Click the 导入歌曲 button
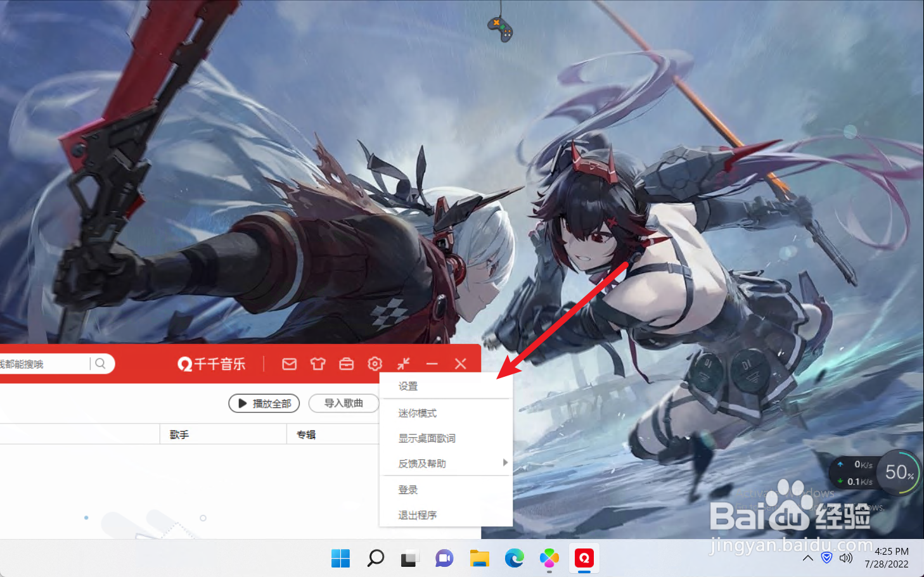The height and width of the screenshot is (577, 924). tap(343, 403)
